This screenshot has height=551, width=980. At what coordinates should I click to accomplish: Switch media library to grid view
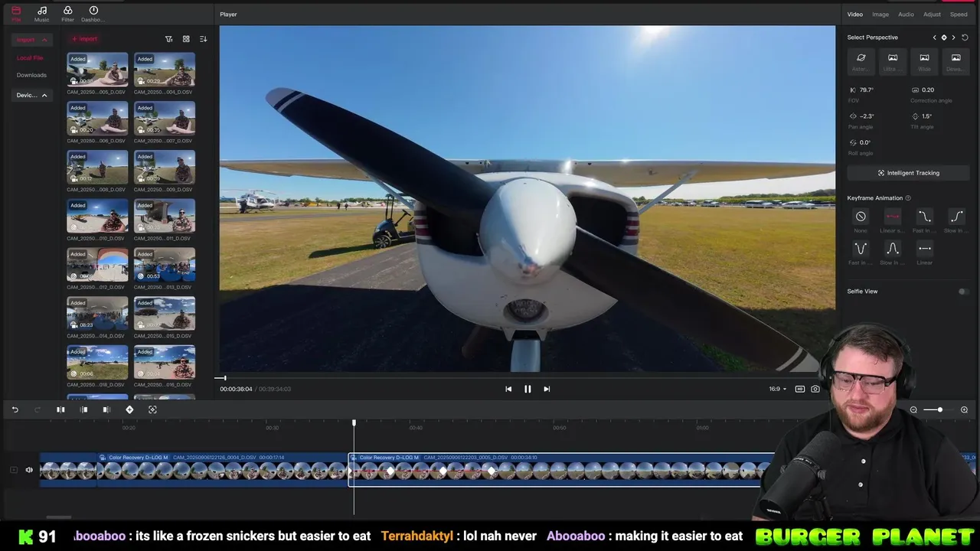click(x=186, y=39)
